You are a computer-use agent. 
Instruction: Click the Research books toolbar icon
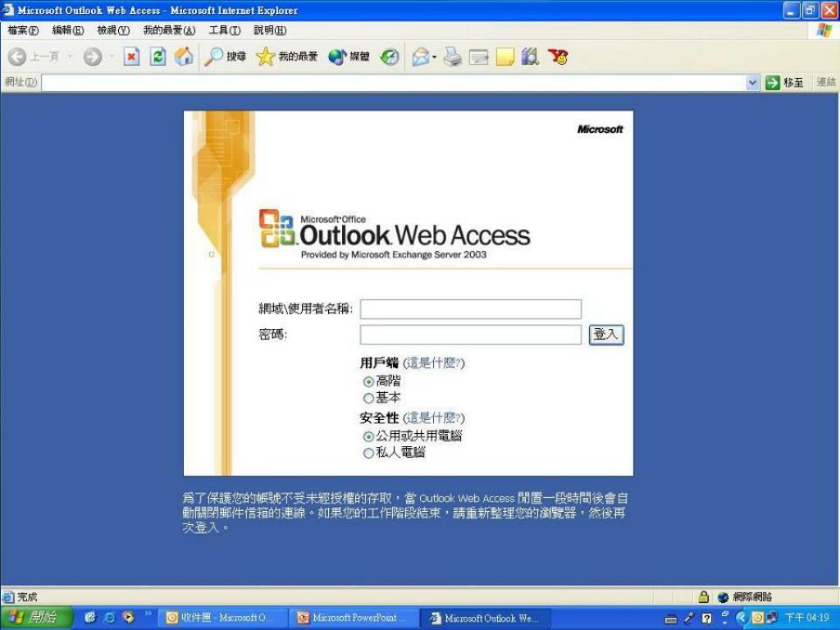529,57
